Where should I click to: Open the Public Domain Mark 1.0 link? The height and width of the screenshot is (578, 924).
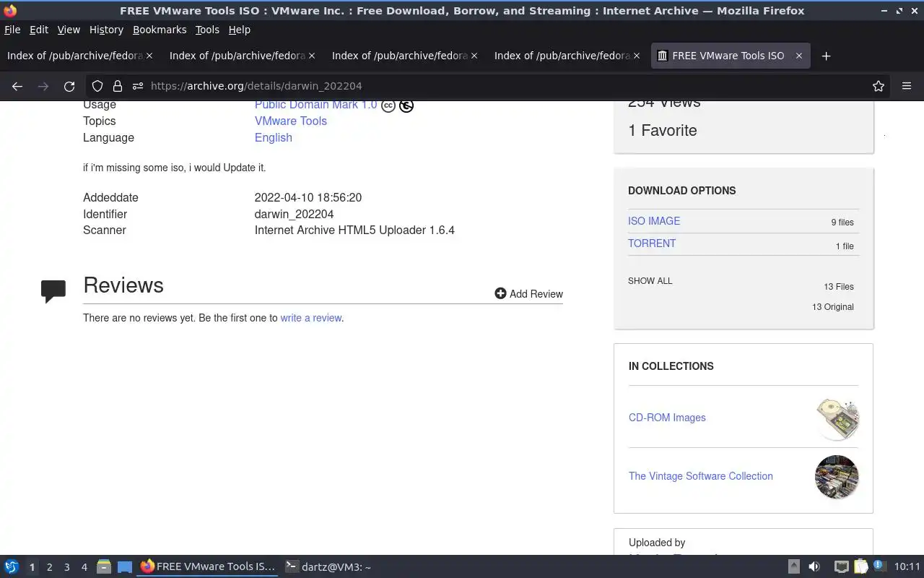pos(315,106)
